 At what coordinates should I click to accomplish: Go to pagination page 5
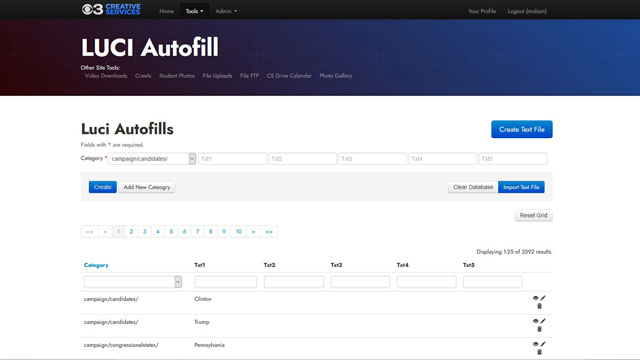point(171,231)
